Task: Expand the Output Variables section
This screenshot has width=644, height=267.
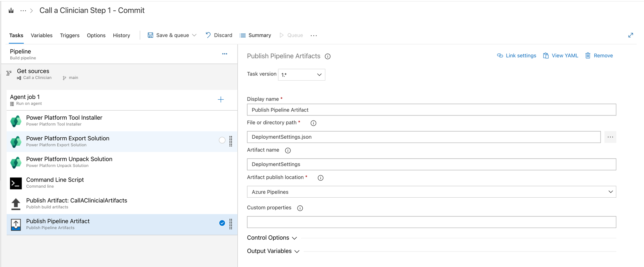Action: (273, 251)
